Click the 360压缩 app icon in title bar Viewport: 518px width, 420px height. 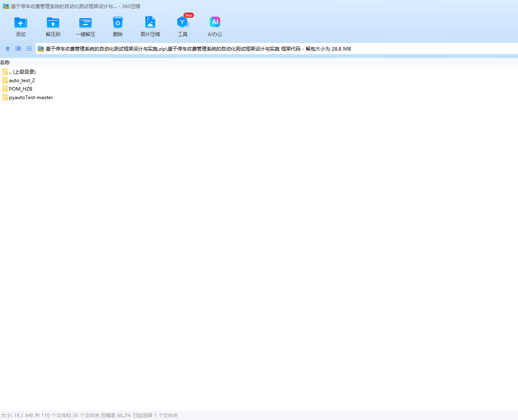click(x=6, y=6)
